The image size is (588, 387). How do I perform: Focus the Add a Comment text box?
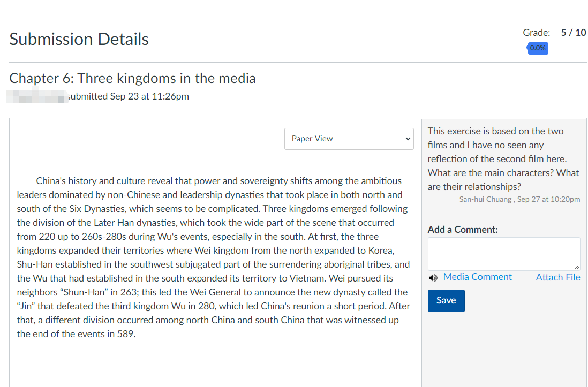pyautogui.click(x=503, y=254)
